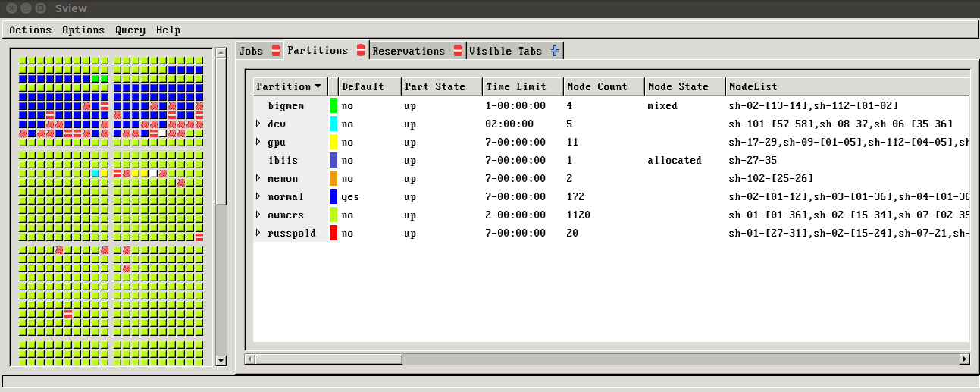Click the red color swatch for russpold
Screen dimensions: 980x392
(x=333, y=233)
